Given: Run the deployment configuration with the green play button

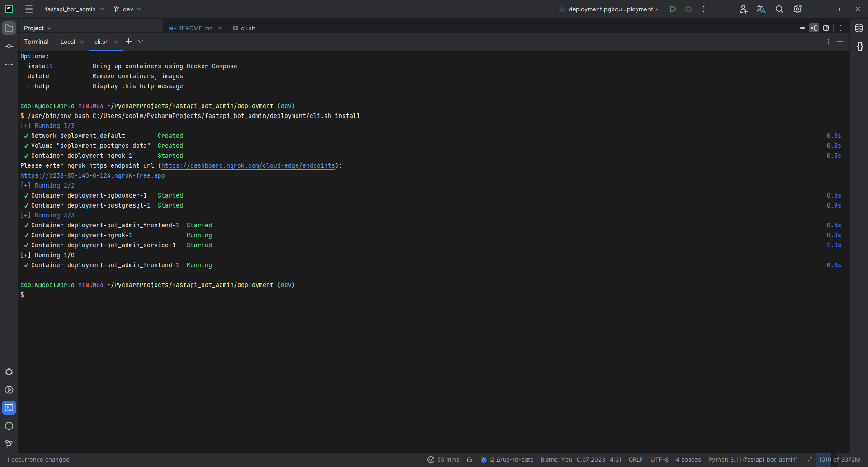Looking at the screenshot, I should tap(673, 9).
